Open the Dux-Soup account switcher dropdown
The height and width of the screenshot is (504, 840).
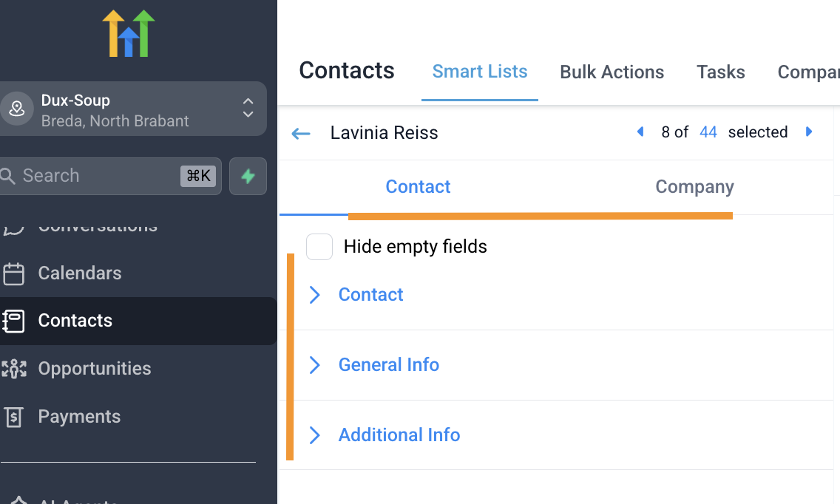point(248,109)
